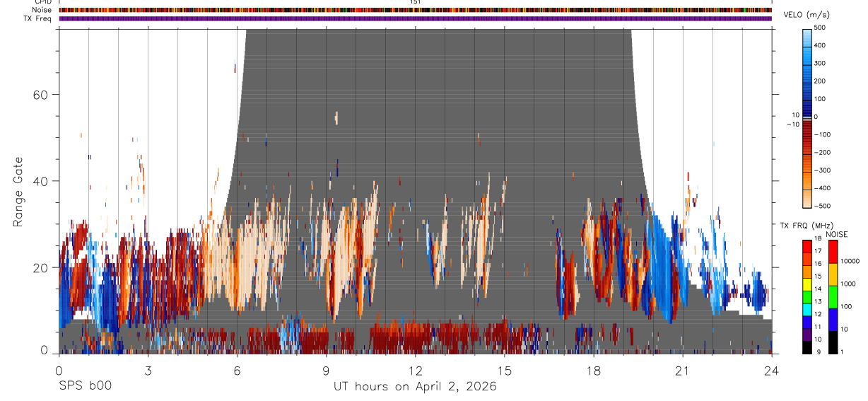Click the cyan segment of the TX FRQ color bar
This screenshot has width=868, height=401.
point(807,310)
